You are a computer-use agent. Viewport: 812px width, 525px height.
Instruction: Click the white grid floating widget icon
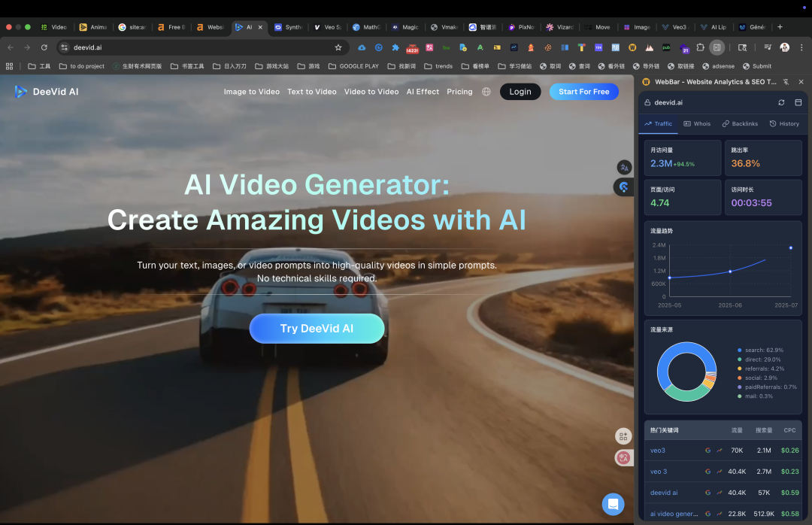click(623, 436)
